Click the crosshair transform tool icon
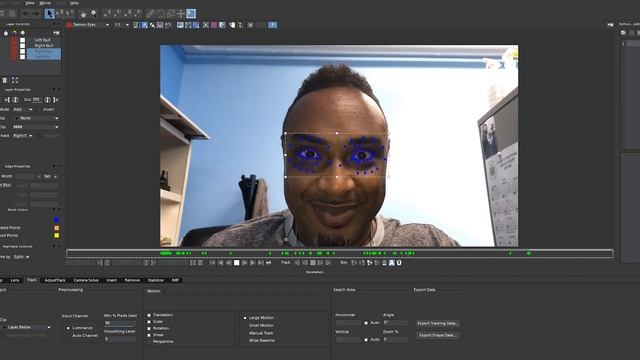Viewport: 640px width, 360px height. 181,14
